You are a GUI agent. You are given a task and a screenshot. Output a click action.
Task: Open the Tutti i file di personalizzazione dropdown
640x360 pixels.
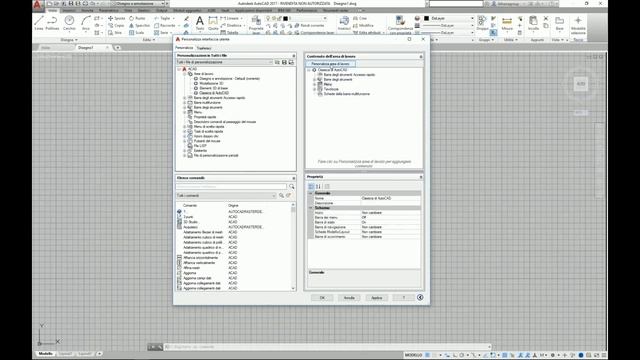(224, 62)
